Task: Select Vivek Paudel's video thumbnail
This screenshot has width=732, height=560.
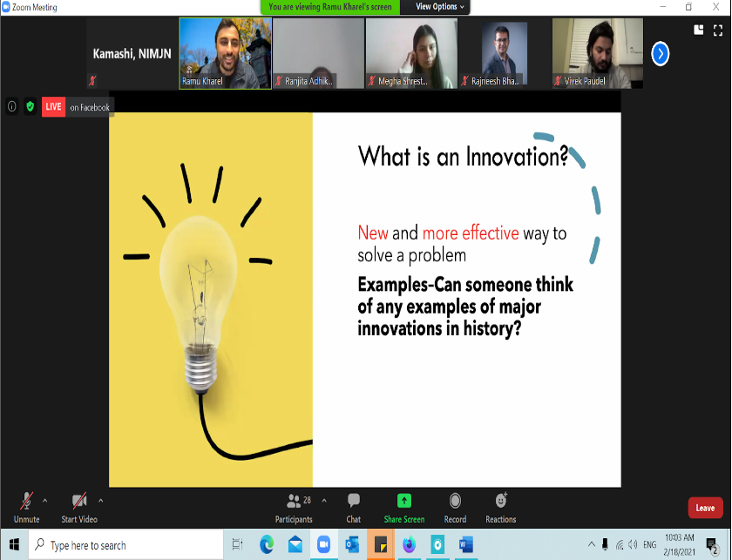Action: pos(597,53)
